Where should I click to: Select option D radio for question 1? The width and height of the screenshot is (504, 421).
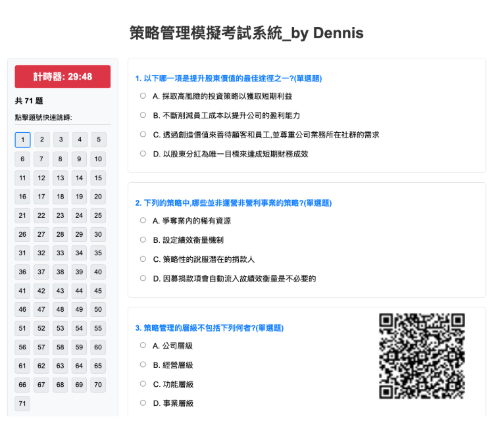[x=143, y=153]
